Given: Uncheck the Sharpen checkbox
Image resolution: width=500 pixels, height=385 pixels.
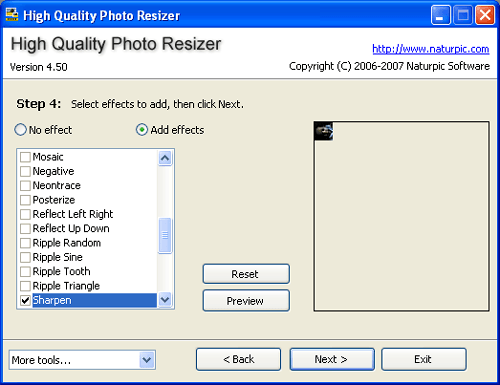Looking at the screenshot, I should pos(25,300).
